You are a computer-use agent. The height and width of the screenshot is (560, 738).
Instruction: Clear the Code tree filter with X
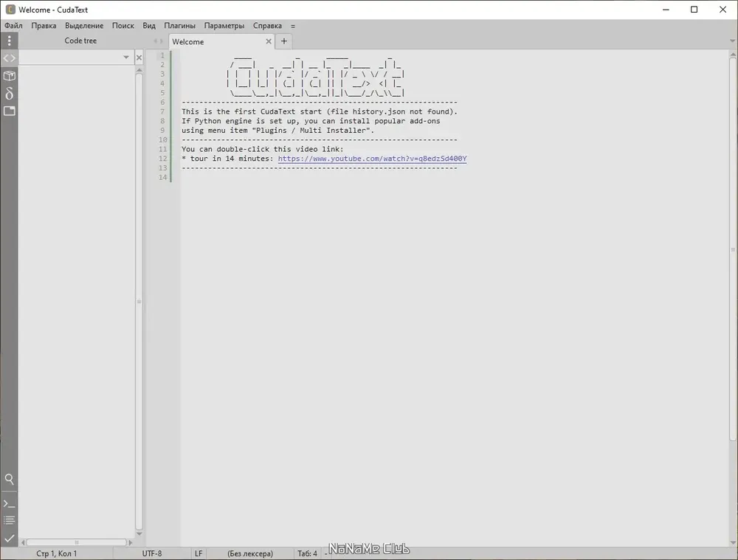[139, 58]
